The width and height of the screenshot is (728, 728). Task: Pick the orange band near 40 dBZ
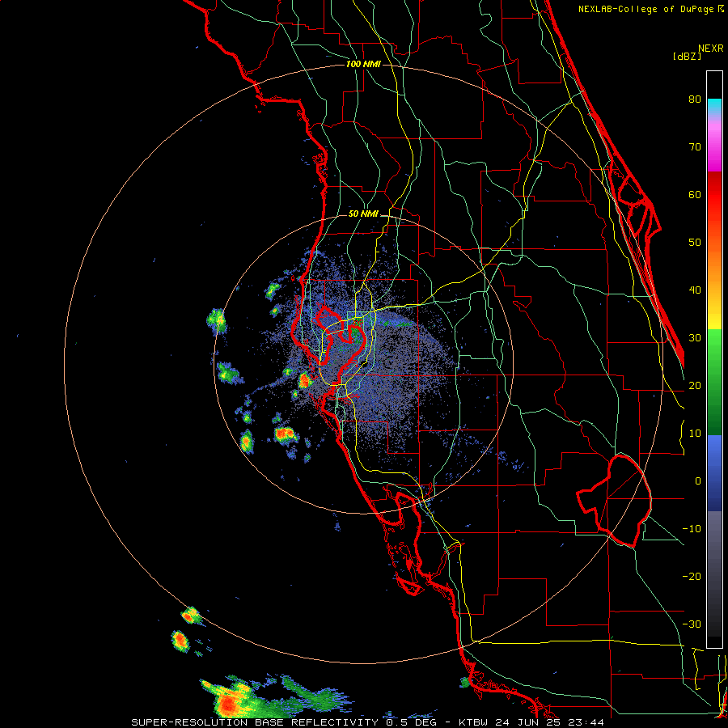714,283
